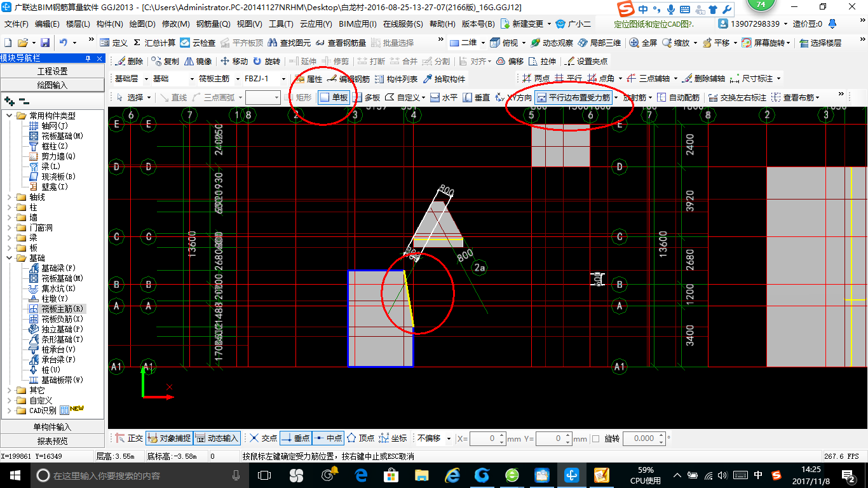Click 交换左右标注 swap annotation tool
Viewport: 868px width, 488px height.
(x=738, y=97)
